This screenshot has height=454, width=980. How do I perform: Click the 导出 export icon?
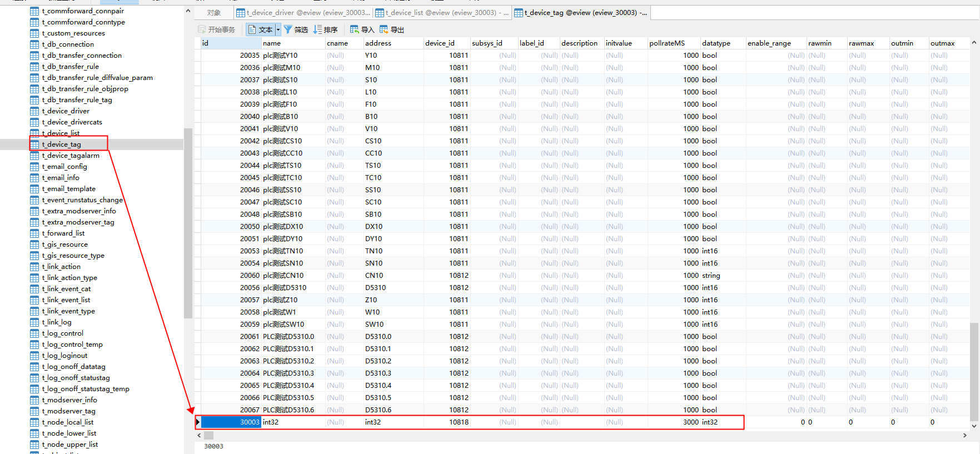(x=384, y=29)
